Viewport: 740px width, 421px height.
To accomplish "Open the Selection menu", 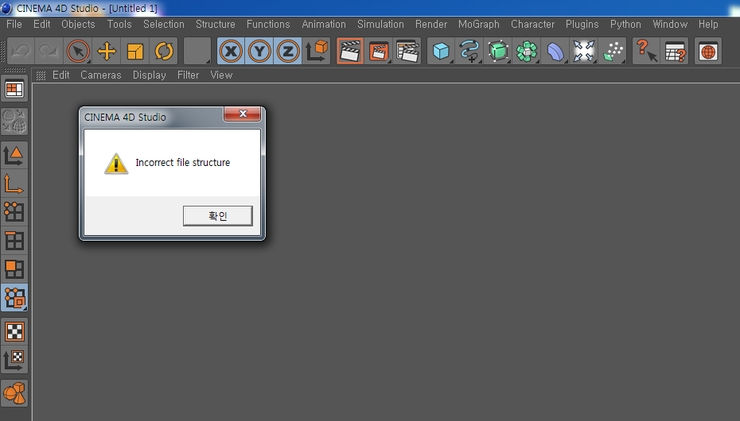I will (164, 24).
